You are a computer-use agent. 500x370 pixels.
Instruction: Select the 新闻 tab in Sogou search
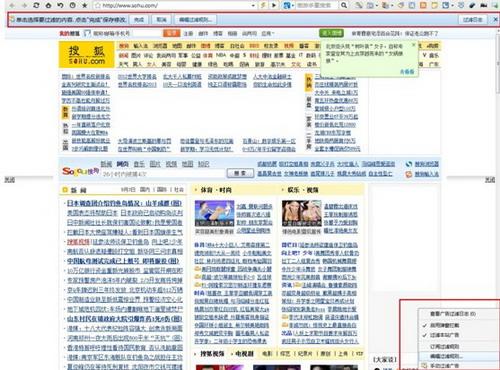(x=106, y=164)
